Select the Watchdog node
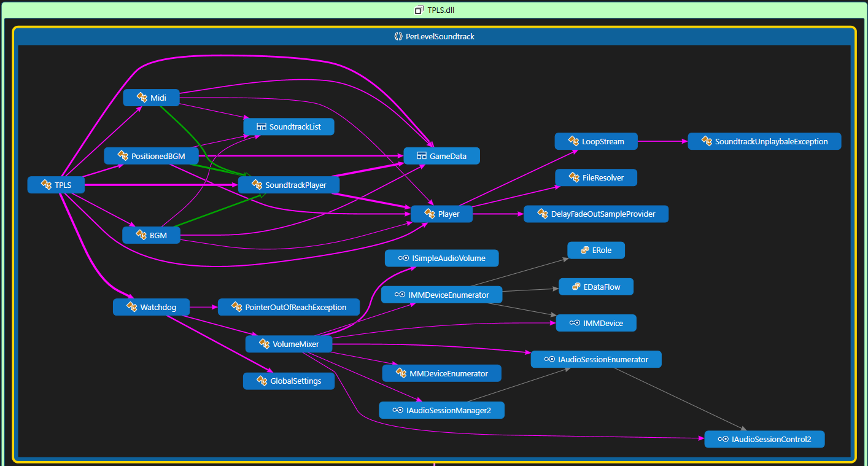This screenshot has width=868, height=466. [x=152, y=307]
